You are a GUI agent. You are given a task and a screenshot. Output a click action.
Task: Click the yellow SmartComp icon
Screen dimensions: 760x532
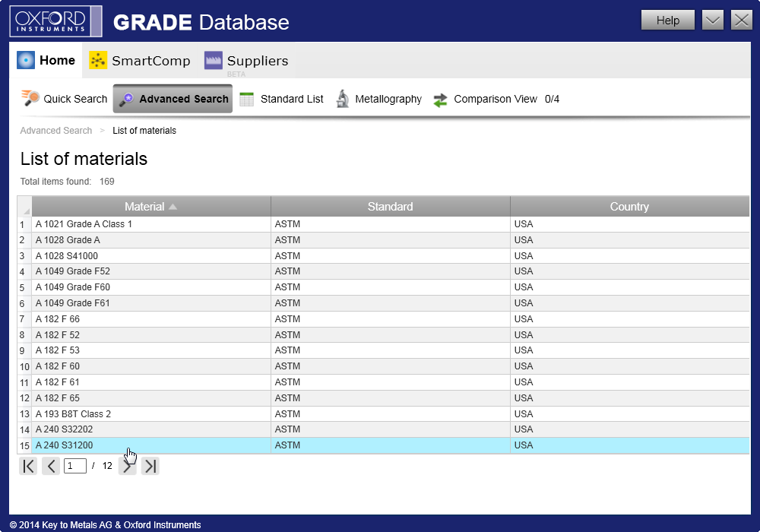98,60
